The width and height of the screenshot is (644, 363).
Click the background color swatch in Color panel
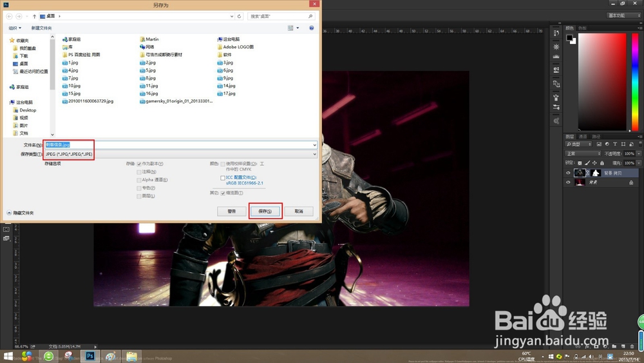pyautogui.click(x=574, y=41)
